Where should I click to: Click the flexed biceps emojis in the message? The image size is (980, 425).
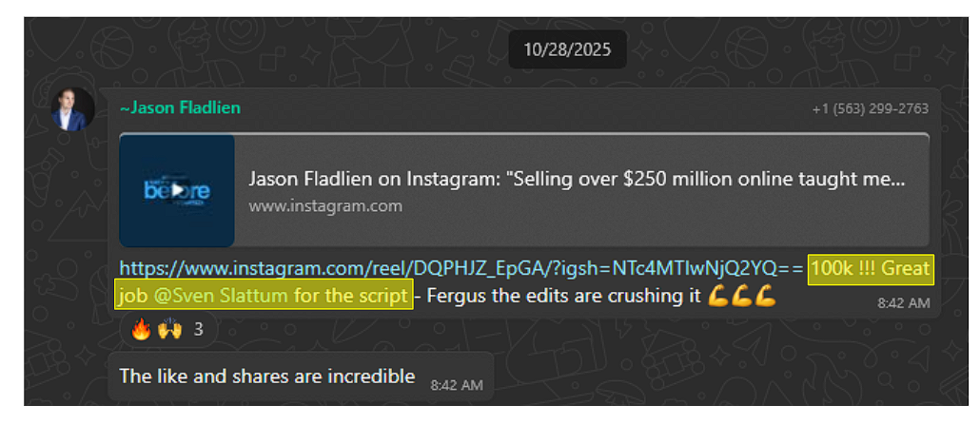click(742, 297)
